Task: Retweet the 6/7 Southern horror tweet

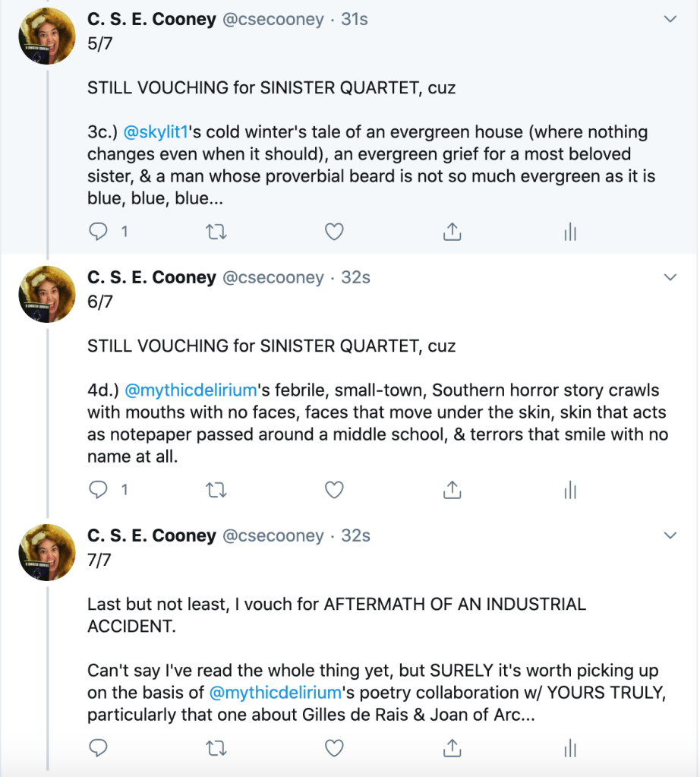Action: (x=216, y=491)
